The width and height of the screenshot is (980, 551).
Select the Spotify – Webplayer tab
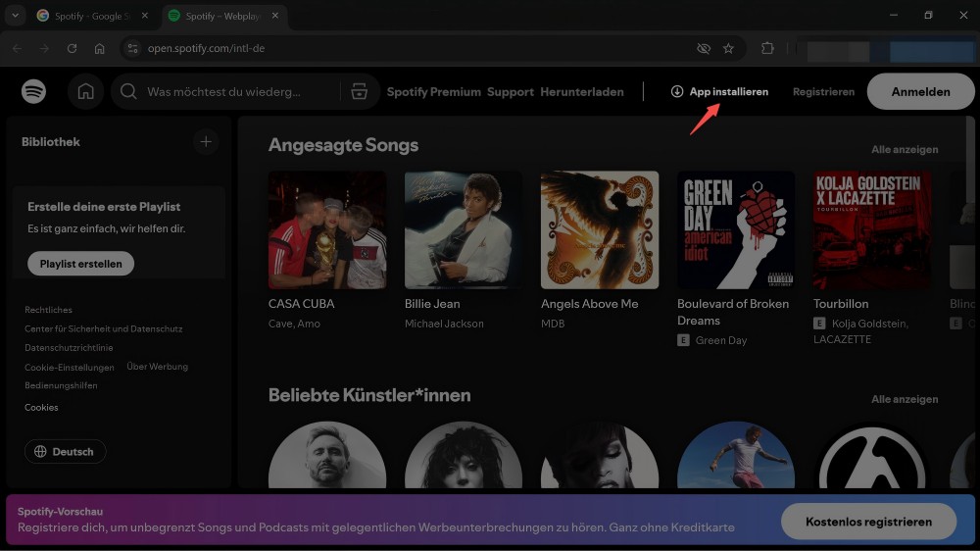[223, 16]
